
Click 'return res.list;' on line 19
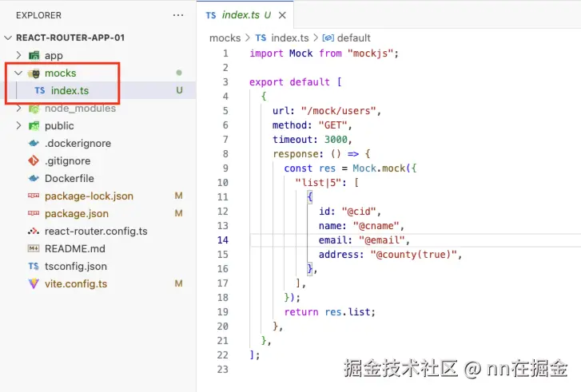(x=330, y=312)
